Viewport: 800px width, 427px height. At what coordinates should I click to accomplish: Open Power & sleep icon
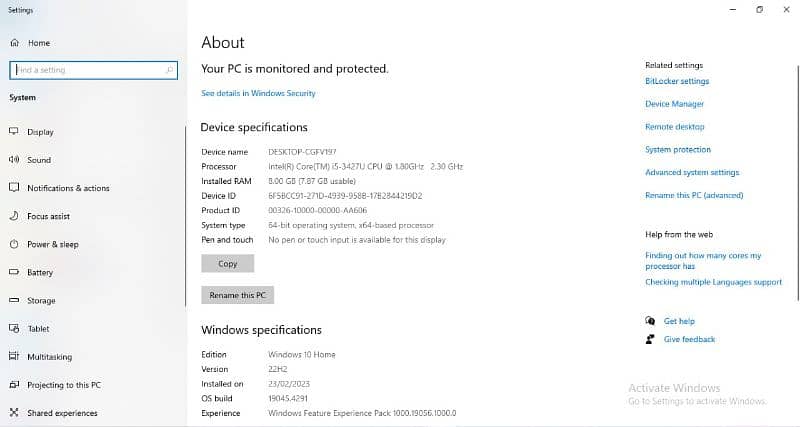14,244
